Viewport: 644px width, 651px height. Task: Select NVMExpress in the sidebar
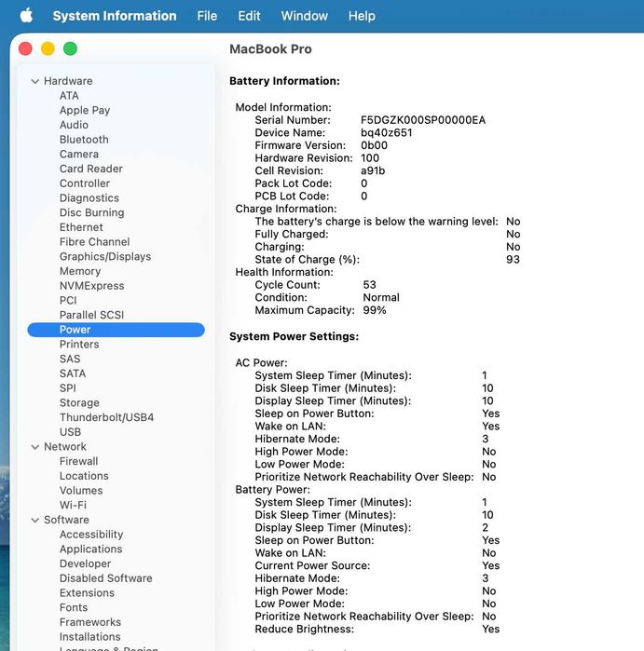(x=92, y=286)
